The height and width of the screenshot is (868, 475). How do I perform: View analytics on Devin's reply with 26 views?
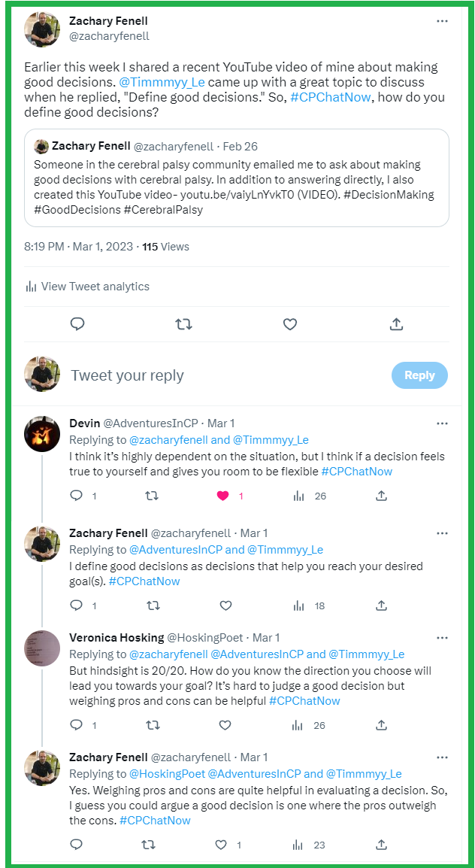[x=299, y=496]
